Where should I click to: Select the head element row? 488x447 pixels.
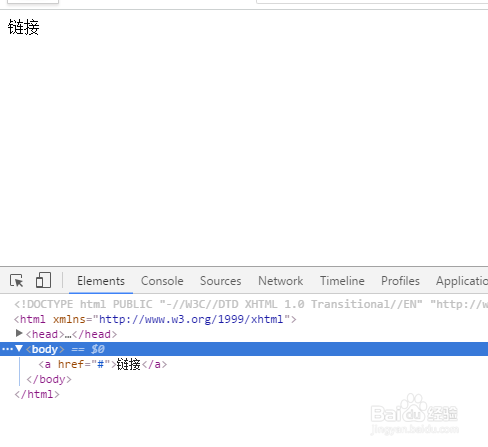71,334
